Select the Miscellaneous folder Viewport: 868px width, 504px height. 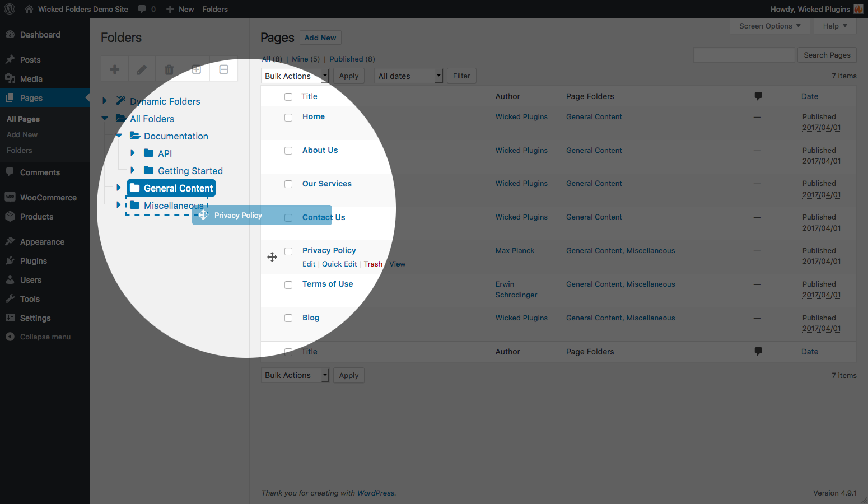(167, 206)
